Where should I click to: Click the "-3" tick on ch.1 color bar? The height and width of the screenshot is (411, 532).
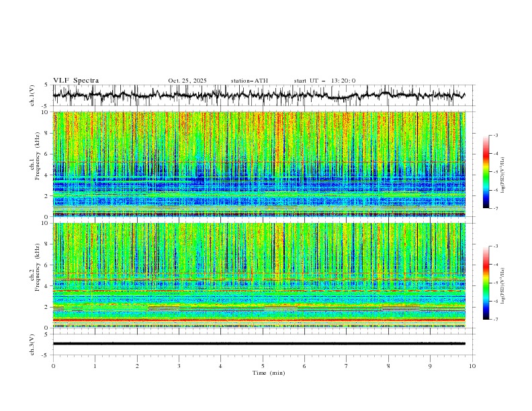[496, 135]
